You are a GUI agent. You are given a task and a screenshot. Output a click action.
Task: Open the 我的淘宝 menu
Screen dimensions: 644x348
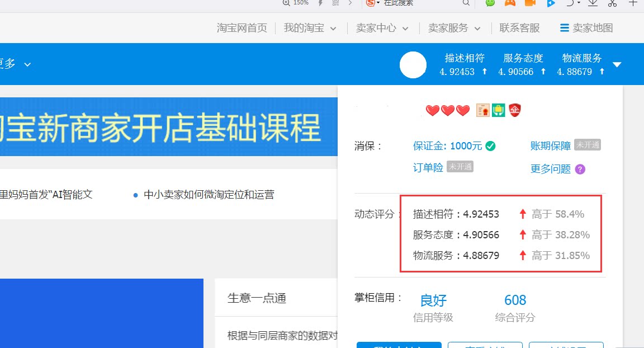click(304, 28)
